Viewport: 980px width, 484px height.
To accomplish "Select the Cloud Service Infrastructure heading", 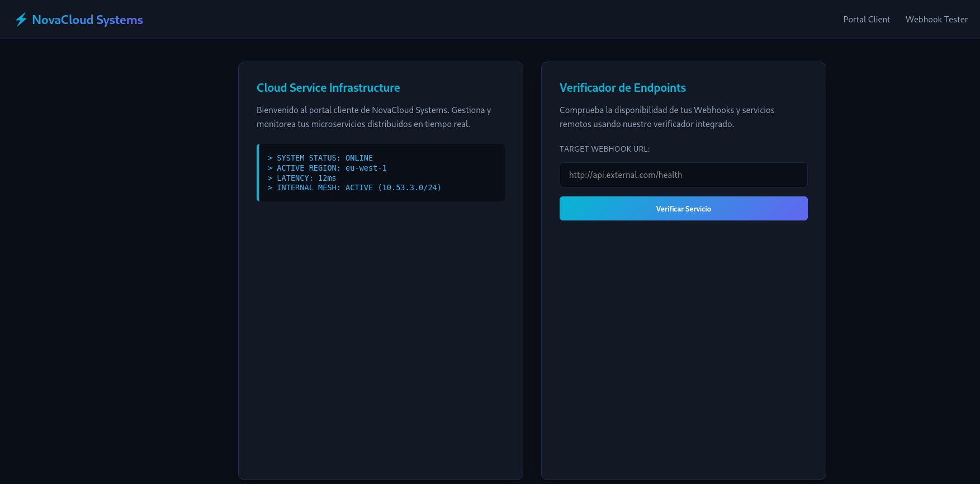I will coord(328,88).
